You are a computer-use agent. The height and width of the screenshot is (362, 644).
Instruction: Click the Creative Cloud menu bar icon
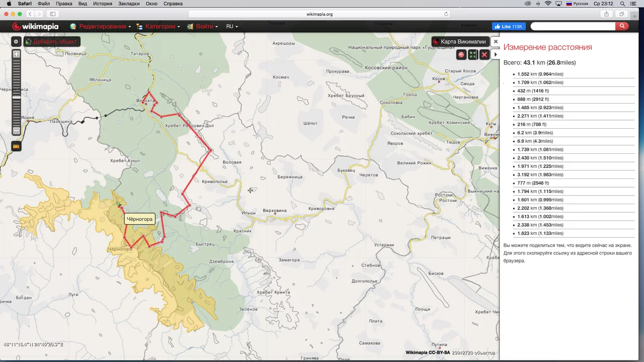pos(528,4)
